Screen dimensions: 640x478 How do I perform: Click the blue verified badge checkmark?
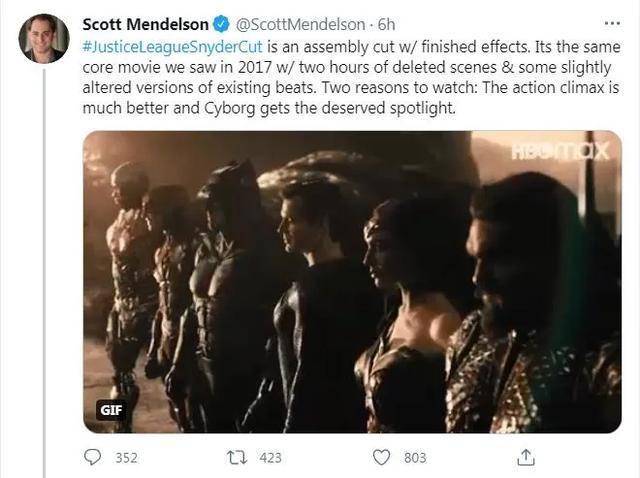pyautogui.click(x=221, y=24)
